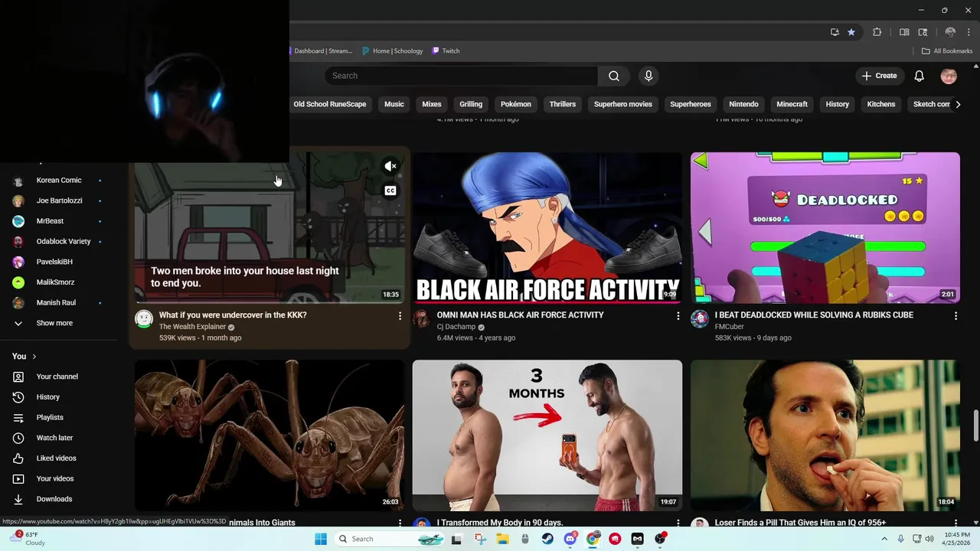Expand subscriptions with Show more
980x551 pixels.
[x=54, y=323]
